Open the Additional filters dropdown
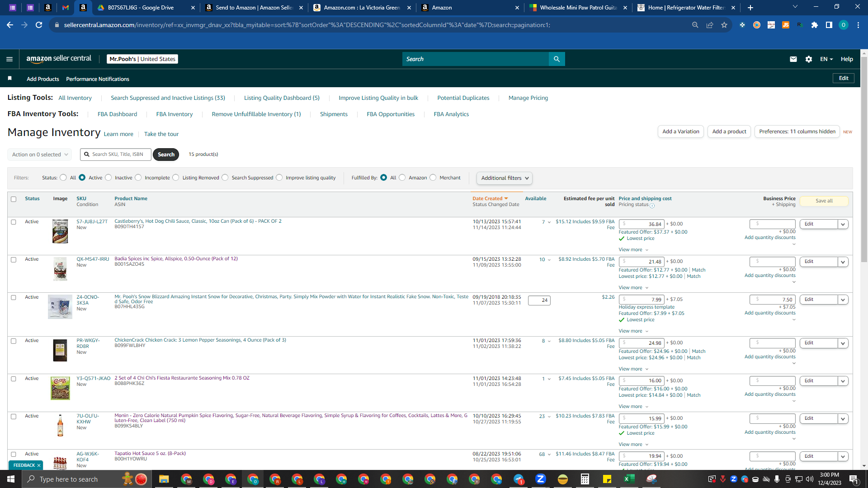 [505, 178]
